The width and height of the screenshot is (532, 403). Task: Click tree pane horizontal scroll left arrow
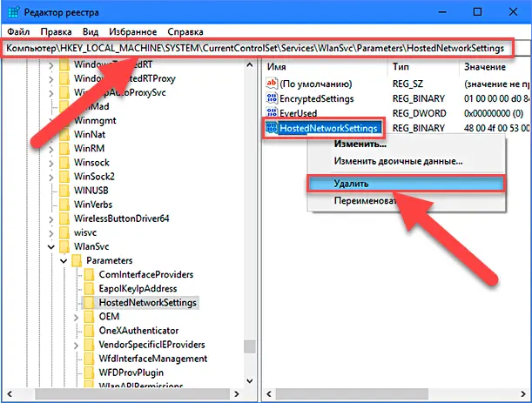click(x=10, y=394)
